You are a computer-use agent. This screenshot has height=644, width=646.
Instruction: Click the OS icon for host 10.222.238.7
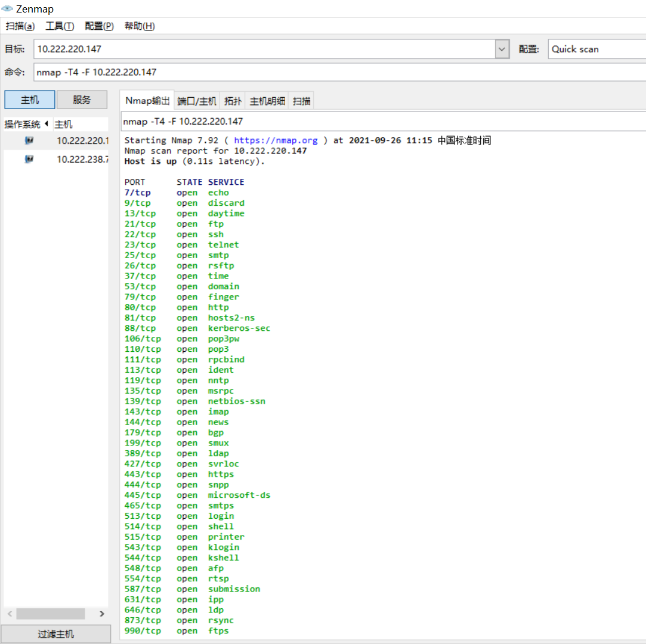click(29, 159)
